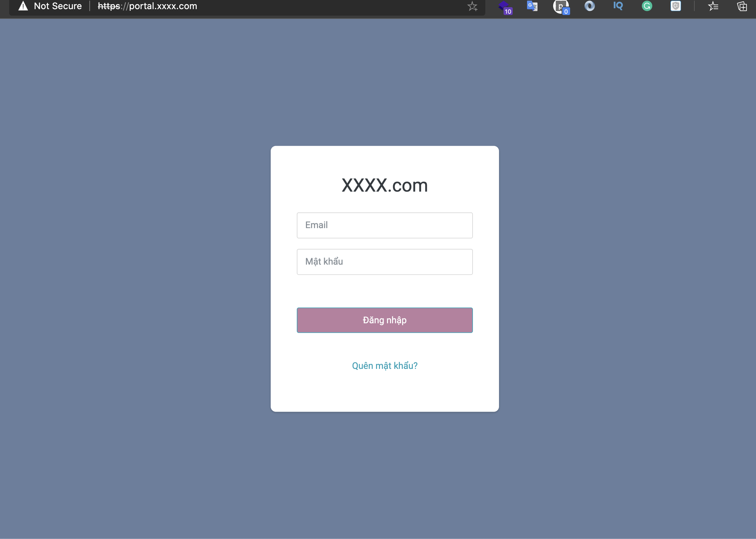Click the Đăng nhập login button
Screen dimensions: 756x539
point(385,320)
